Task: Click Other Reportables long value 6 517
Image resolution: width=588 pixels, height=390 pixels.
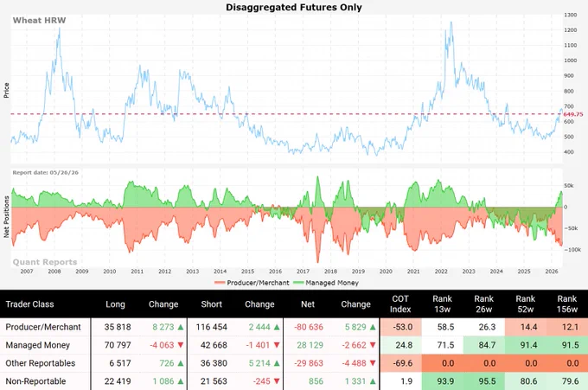Action: click(120, 363)
